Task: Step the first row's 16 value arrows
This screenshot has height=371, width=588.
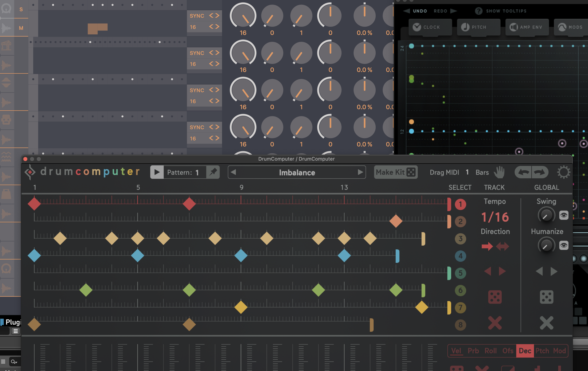Action: coord(214,27)
